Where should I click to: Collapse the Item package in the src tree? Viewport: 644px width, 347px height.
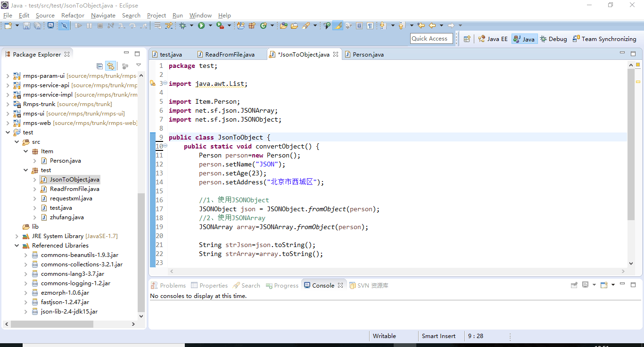[26, 151]
